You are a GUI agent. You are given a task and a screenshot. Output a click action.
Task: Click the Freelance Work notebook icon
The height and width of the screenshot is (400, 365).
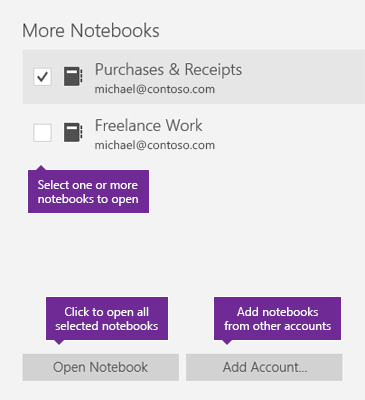click(73, 132)
